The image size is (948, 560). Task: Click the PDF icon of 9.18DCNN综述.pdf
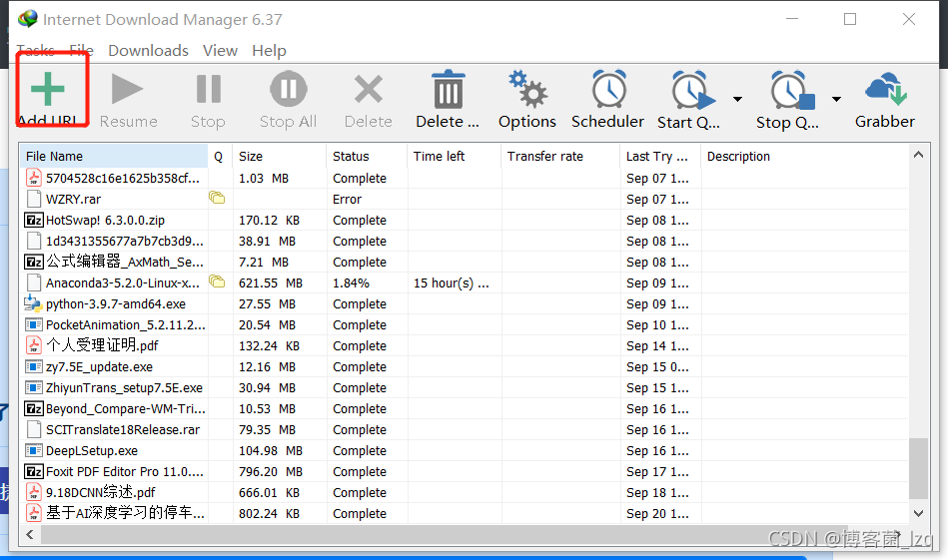(34, 492)
